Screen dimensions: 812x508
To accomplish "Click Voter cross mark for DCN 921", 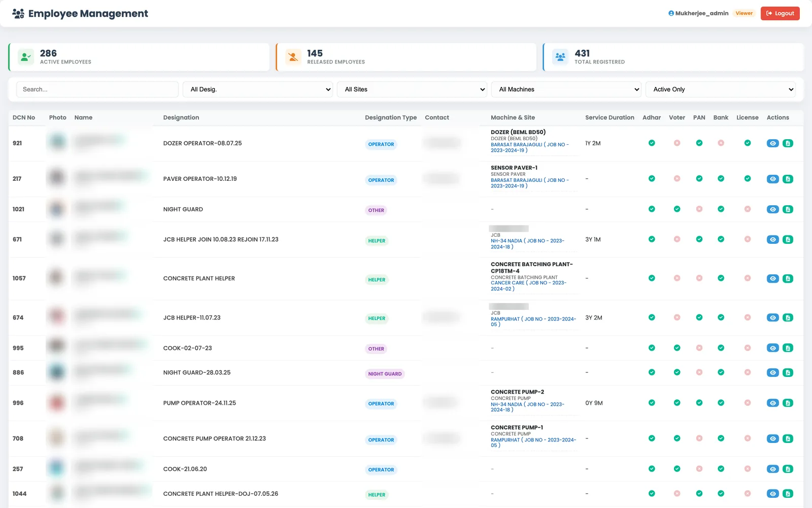I will click(x=677, y=143).
